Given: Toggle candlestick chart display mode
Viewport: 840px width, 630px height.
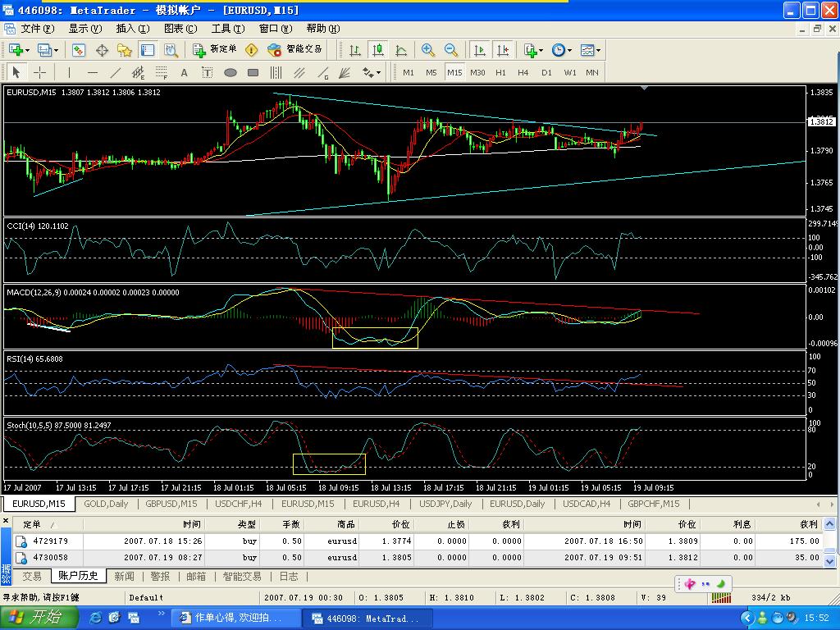Looking at the screenshot, I should point(377,50).
